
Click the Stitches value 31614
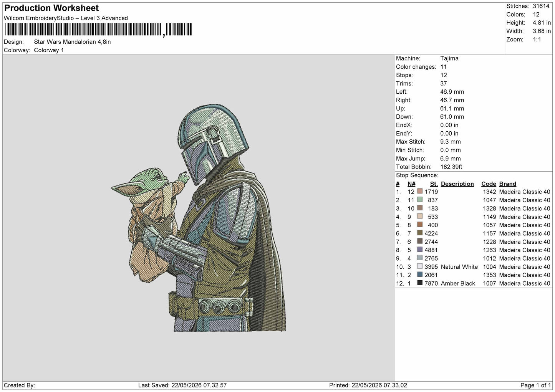pyautogui.click(x=541, y=6)
